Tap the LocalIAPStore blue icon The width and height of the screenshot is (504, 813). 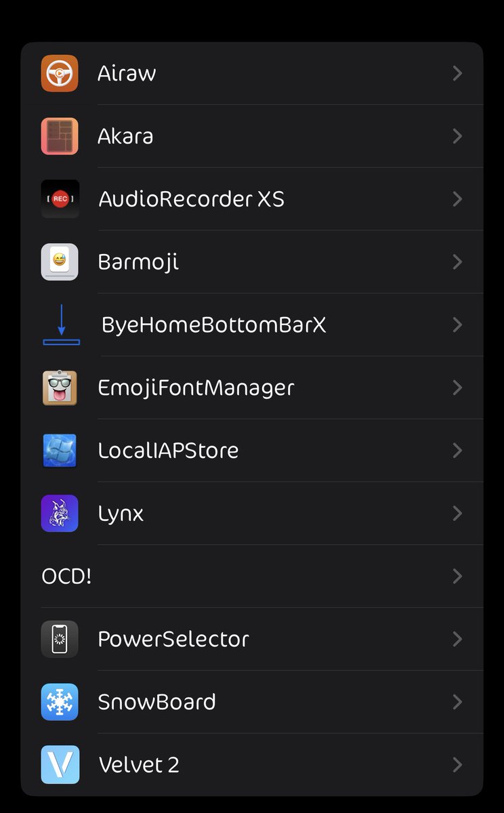(x=60, y=451)
